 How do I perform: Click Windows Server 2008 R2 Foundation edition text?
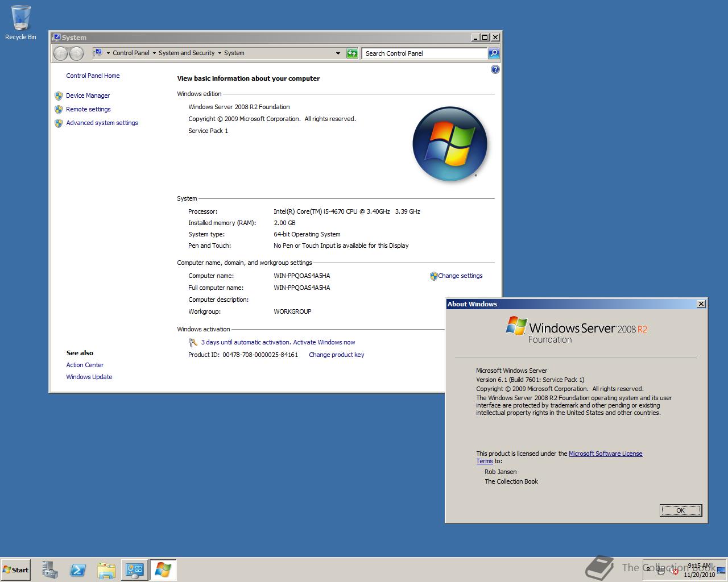point(239,107)
